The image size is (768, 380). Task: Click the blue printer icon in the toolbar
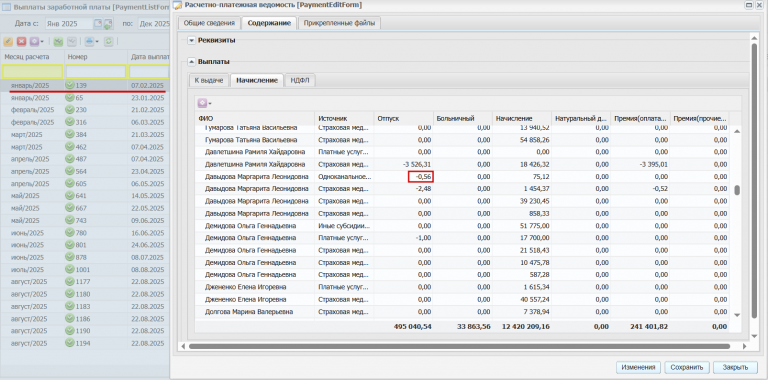[x=89, y=42]
